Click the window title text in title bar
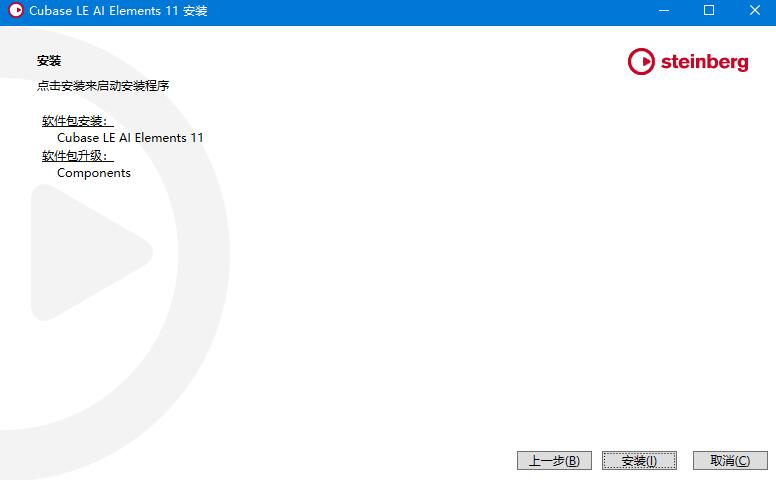776x480 pixels. (118, 11)
